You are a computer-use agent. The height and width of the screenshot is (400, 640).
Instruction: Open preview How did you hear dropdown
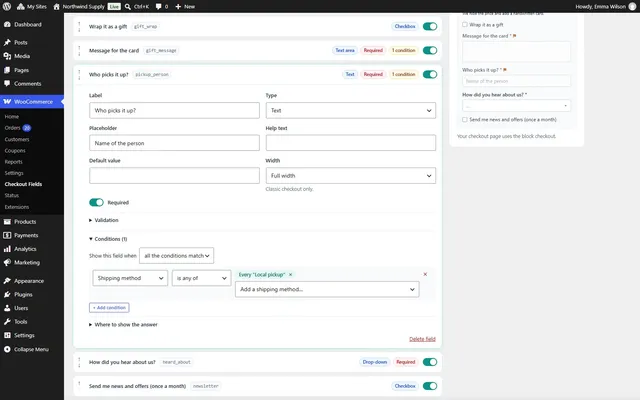(516, 106)
